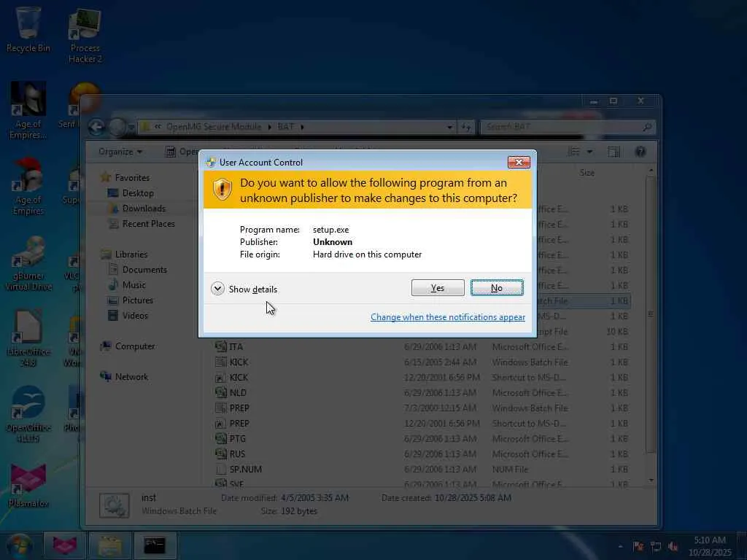Image resolution: width=747 pixels, height=560 pixels.
Task: Click taskbar clock showing 5:10 AM
Action: click(x=710, y=545)
